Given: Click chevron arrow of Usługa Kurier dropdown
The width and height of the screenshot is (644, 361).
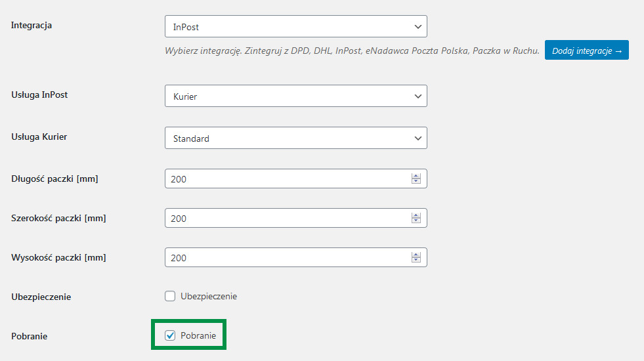Looking at the screenshot, I should (x=418, y=138).
